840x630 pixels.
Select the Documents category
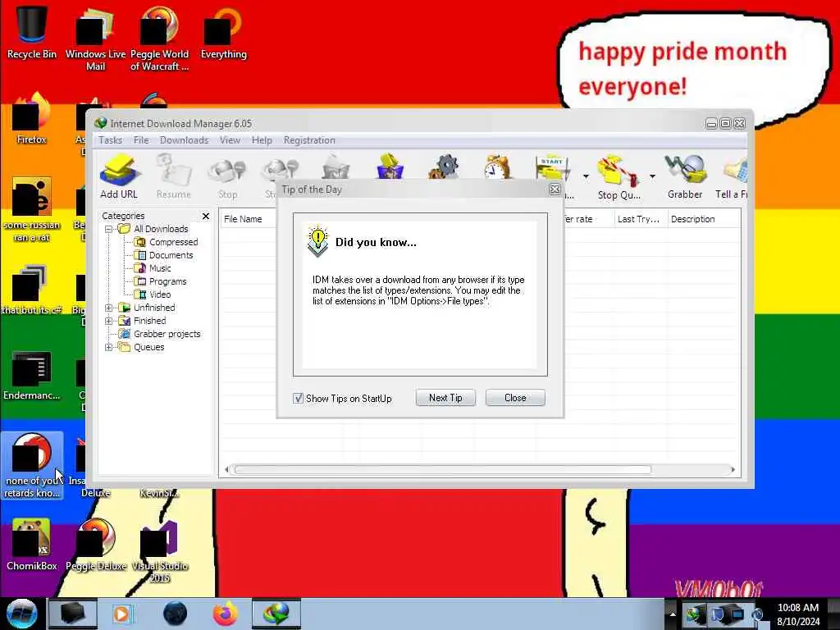click(171, 255)
